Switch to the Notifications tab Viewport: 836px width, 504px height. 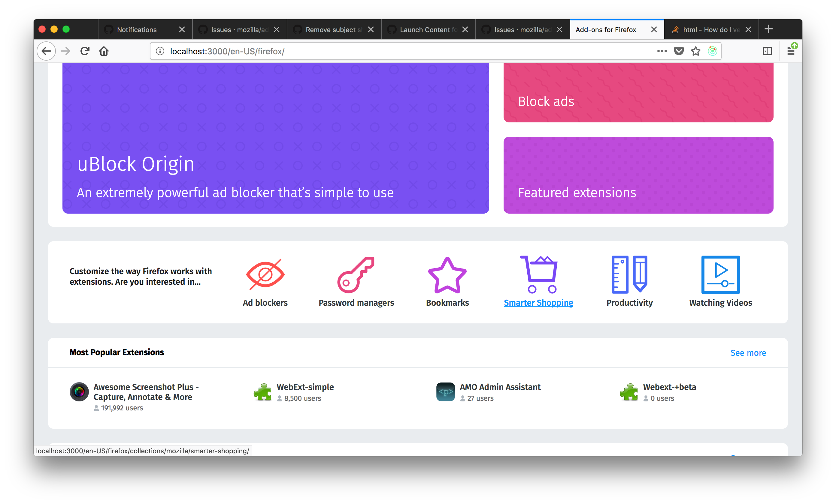coord(145,29)
